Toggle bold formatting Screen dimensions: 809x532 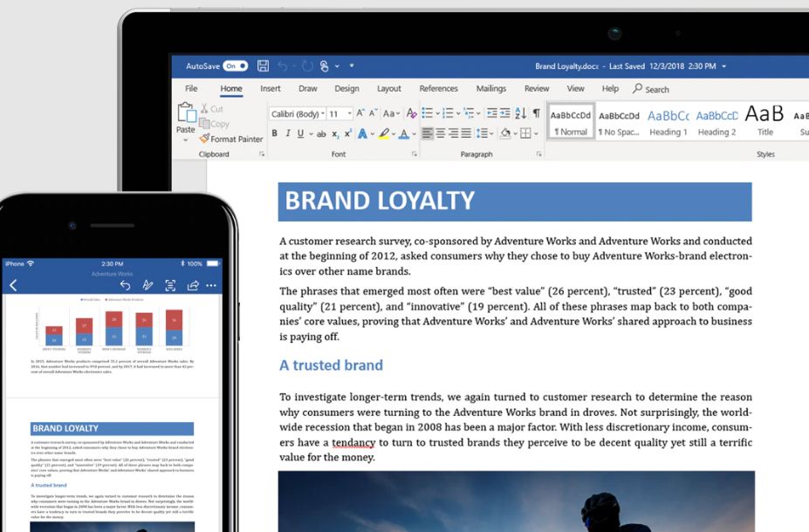274,133
